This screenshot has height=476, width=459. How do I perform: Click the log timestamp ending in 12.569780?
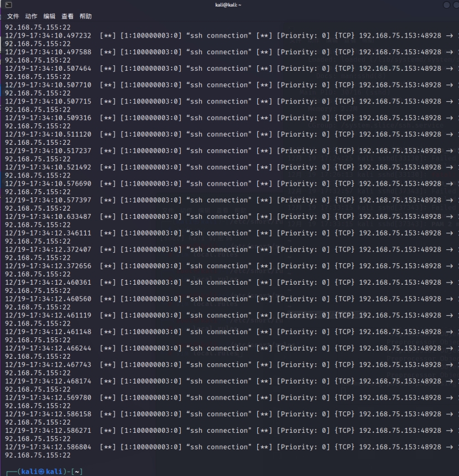[48, 397]
